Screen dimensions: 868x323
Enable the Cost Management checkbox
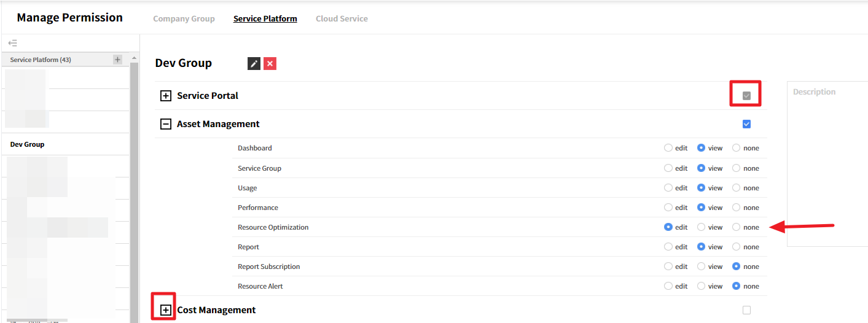tap(746, 310)
